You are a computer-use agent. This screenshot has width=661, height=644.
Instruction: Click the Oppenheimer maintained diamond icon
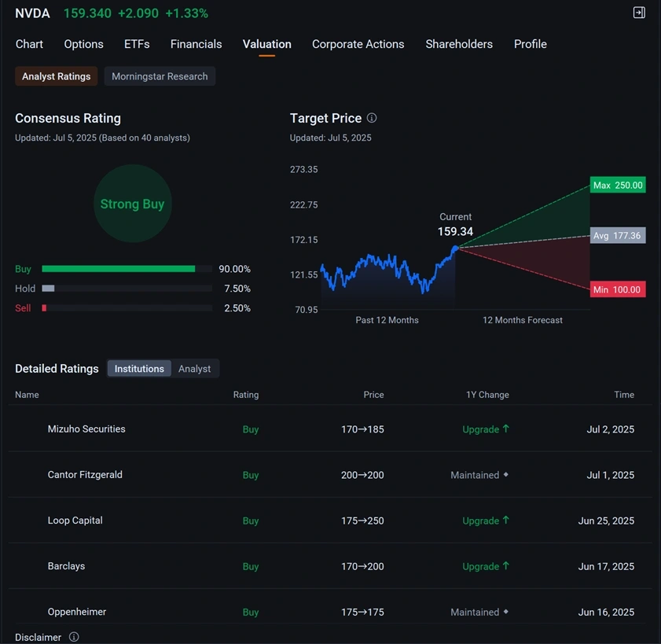pos(506,612)
